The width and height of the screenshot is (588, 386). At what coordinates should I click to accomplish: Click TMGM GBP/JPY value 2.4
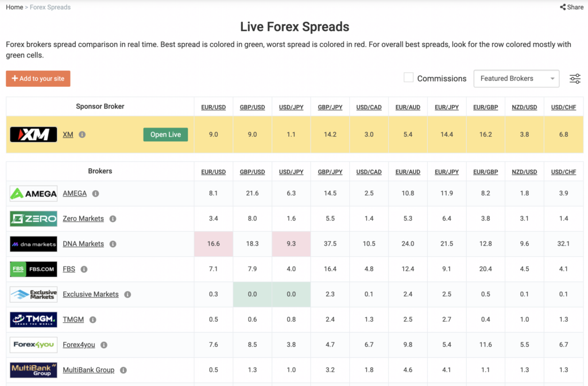(x=330, y=319)
